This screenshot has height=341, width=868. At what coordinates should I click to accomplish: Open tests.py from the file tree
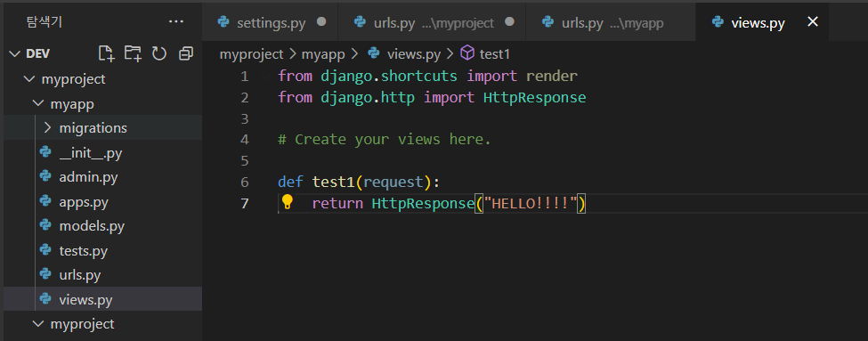pyautogui.click(x=83, y=250)
